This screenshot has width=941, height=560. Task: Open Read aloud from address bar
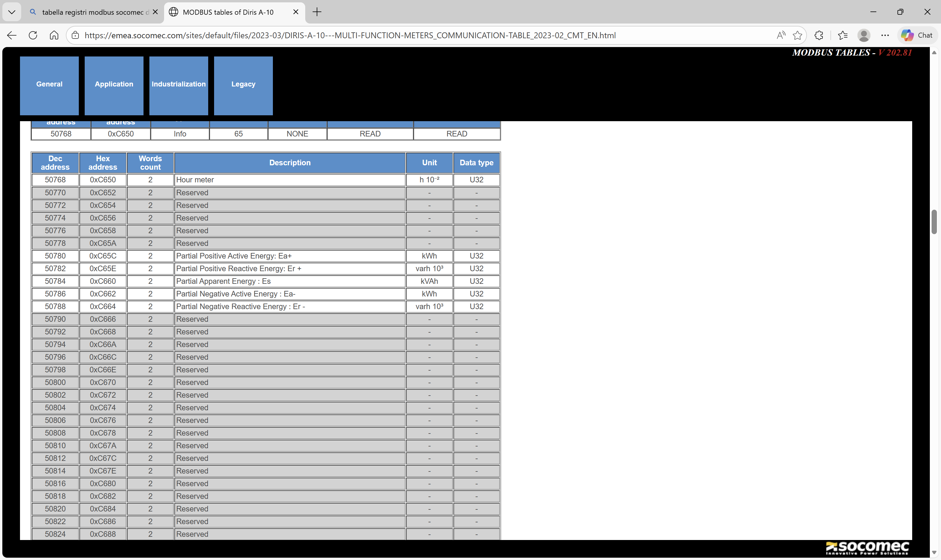pos(781,35)
